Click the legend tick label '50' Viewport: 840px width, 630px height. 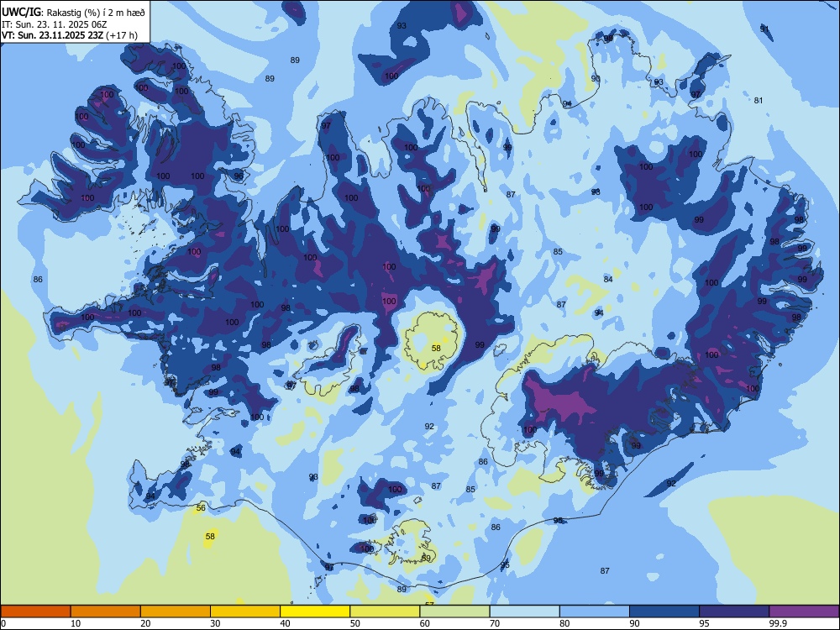click(x=354, y=623)
